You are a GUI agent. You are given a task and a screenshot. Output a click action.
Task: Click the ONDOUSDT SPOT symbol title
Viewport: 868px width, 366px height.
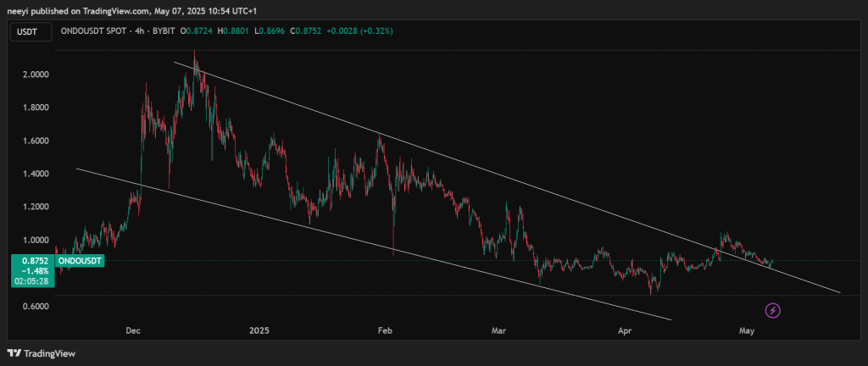click(92, 31)
